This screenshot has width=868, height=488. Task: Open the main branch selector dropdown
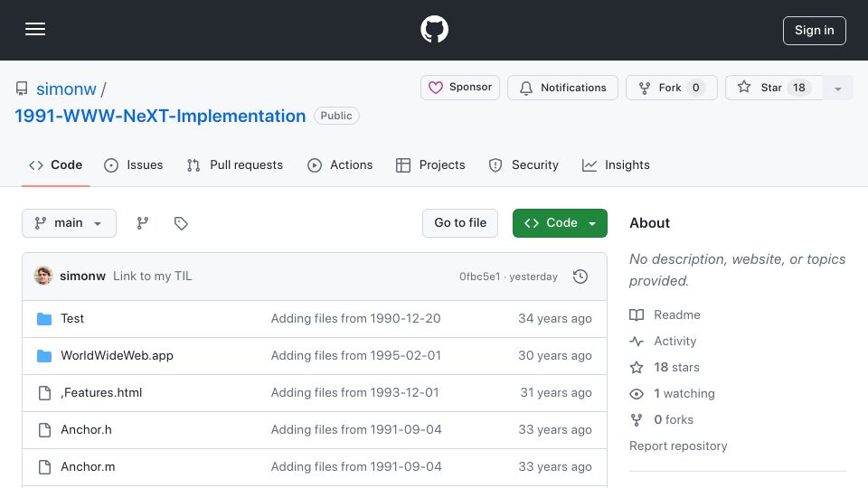coord(70,223)
